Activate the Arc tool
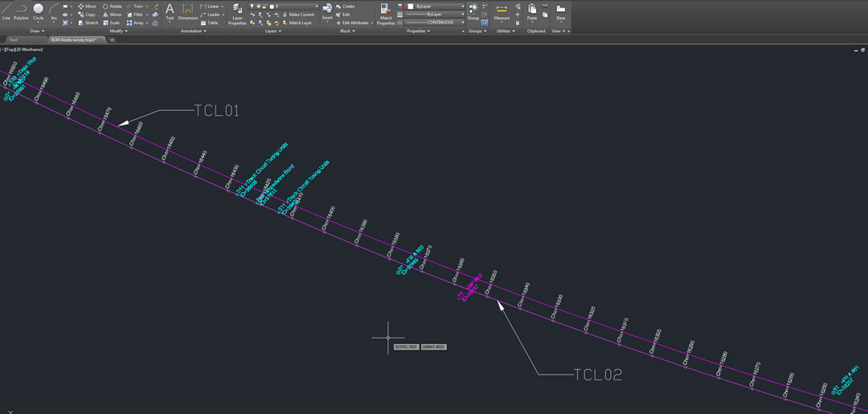The width and height of the screenshot is (868, 414). point(53,11)
